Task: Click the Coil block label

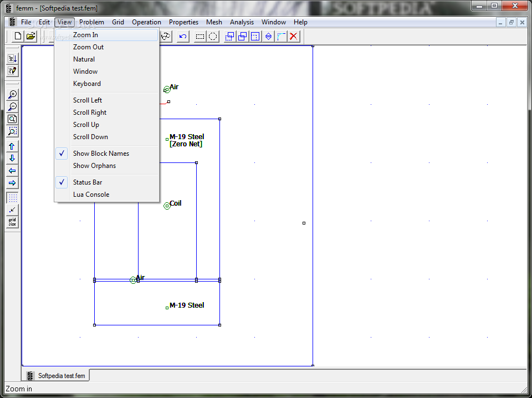Action: 176,203
